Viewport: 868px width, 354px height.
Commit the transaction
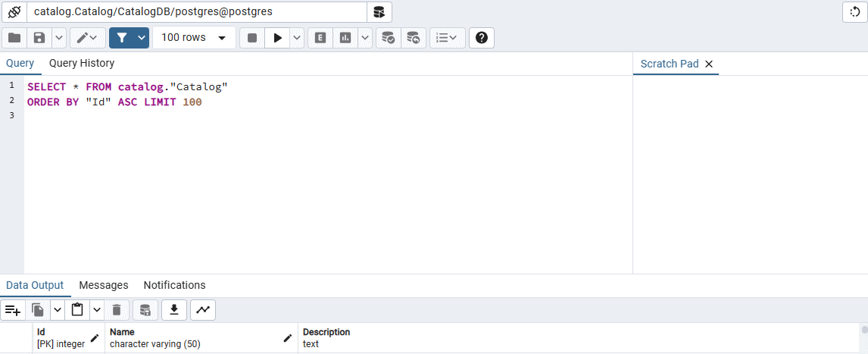tap(389, 38)
